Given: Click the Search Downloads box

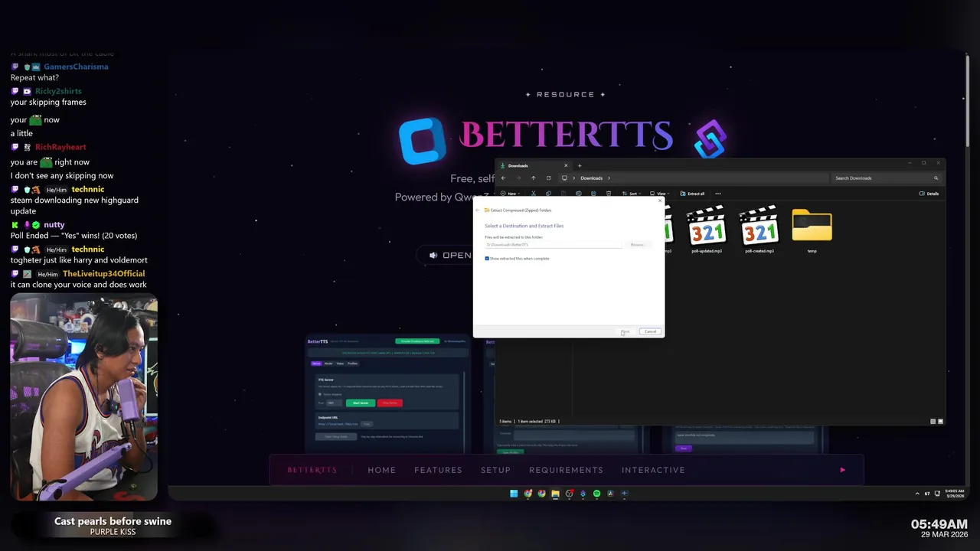Looking at the screenshot, I should coord(886,178).
